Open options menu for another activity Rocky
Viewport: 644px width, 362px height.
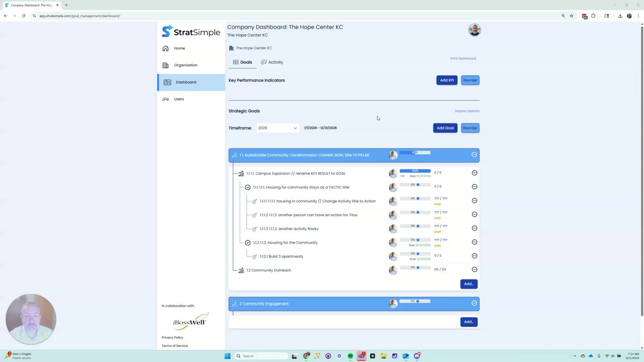pos(474,228)
